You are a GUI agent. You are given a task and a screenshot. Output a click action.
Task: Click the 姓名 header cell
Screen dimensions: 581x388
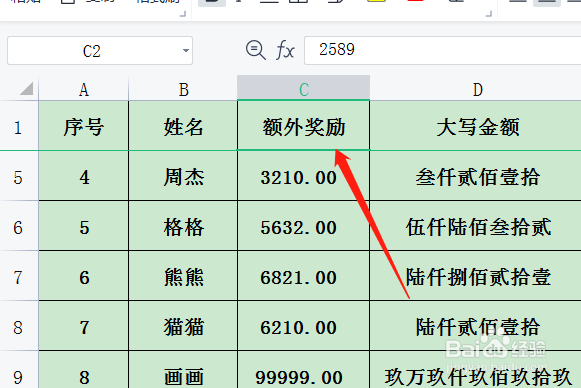[x=183, y=126]
